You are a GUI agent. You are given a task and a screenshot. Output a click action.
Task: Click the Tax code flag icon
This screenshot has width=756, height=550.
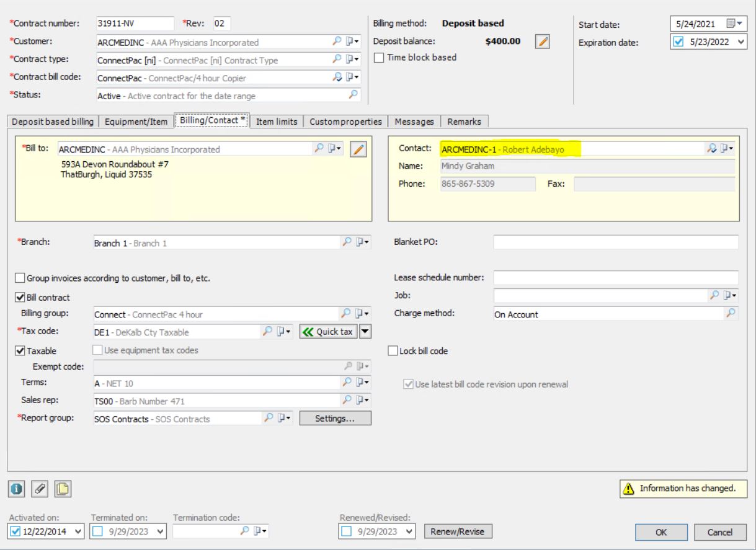tap(284, 331)
